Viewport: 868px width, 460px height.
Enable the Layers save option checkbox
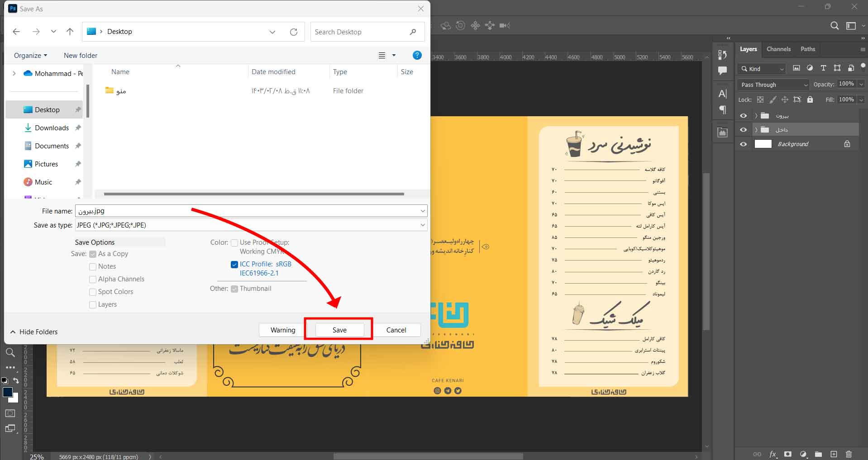pyautogui.click(x=93, y=305)
